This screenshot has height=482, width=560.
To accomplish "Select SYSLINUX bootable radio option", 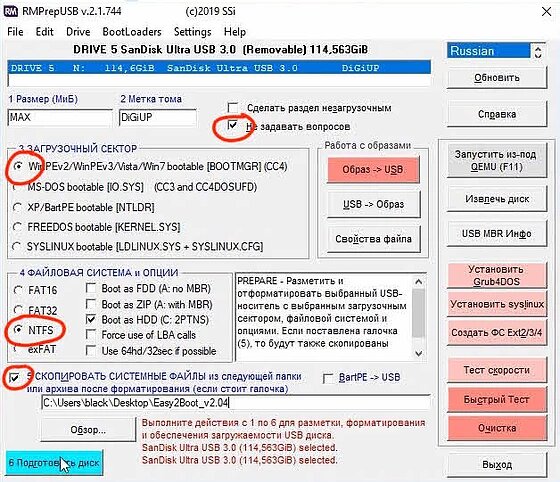I will tap(17, 246).
